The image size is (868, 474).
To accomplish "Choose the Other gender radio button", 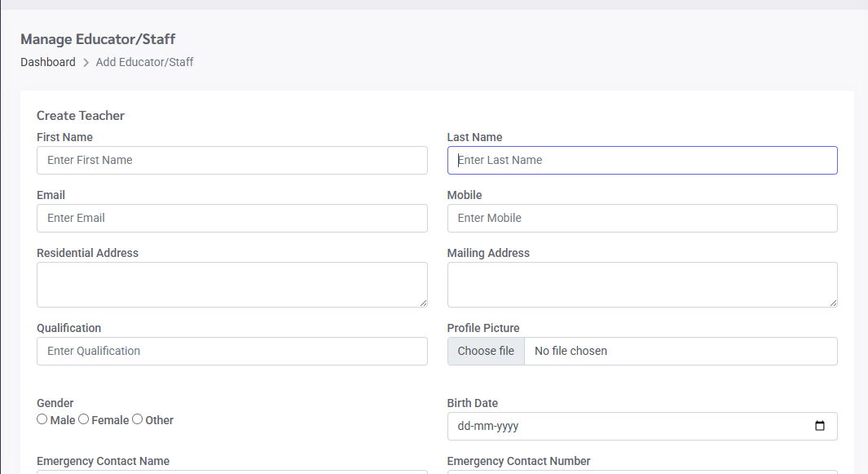I will (138, 419).
